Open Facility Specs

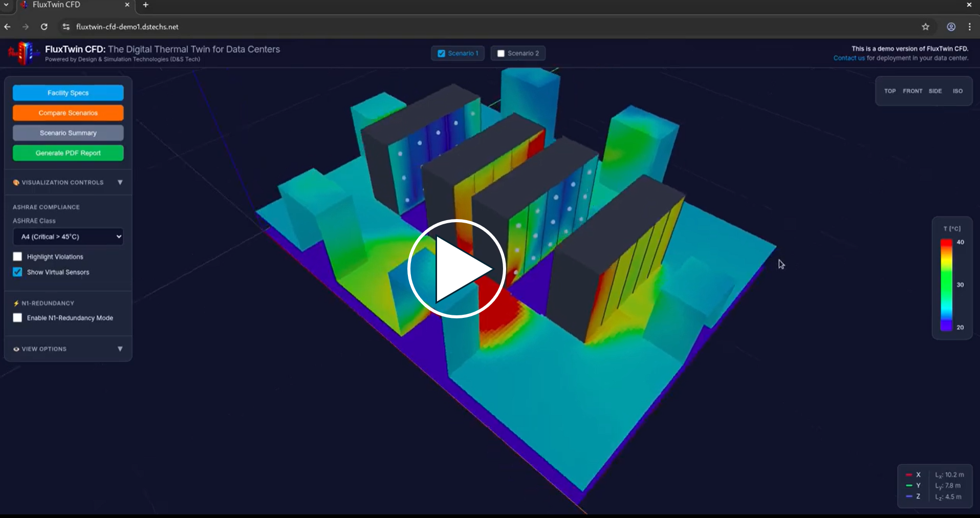click(x=68, y=93)
